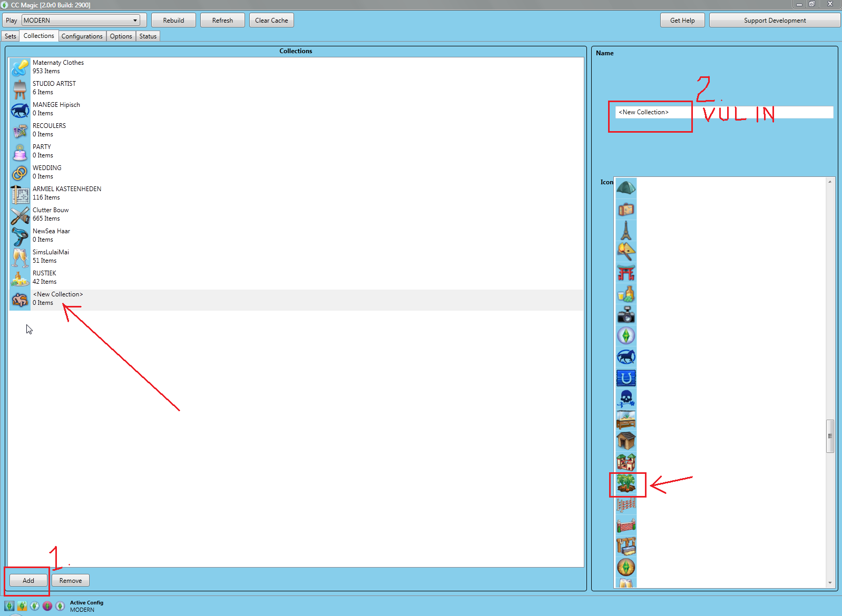Click the lavender round plumbob status icon

pos(60,606)
